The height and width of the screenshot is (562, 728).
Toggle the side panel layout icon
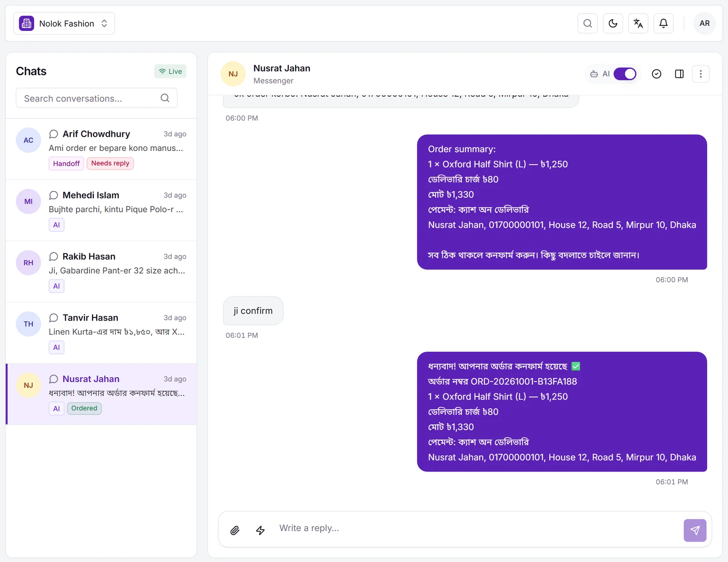(x=679, y=74)
